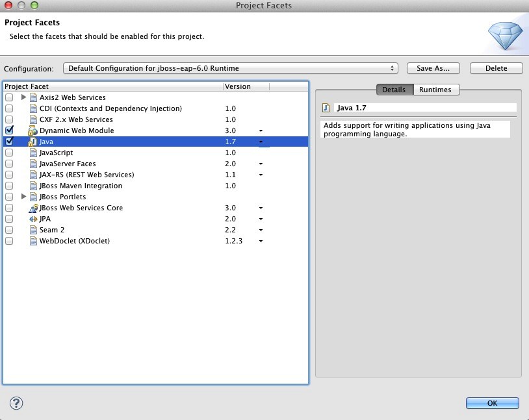
Task: Enable the JBoss Portlets checkbox
Action: coord(9,197)
